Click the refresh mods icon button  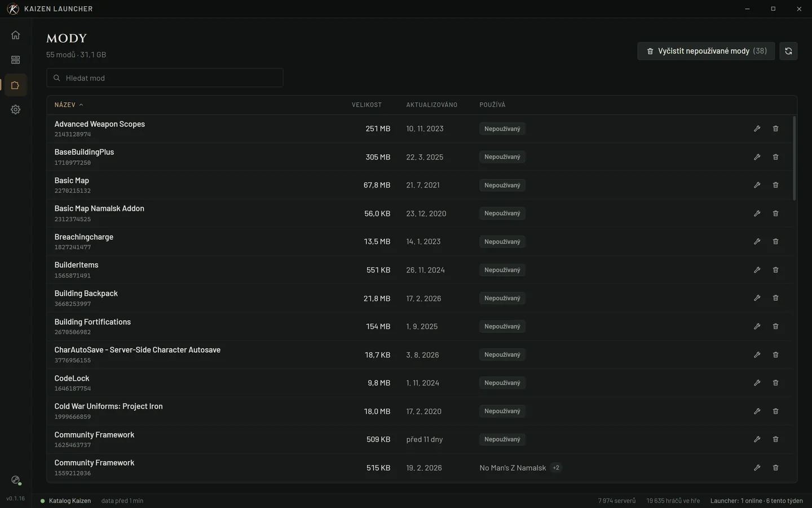point(788,51)
